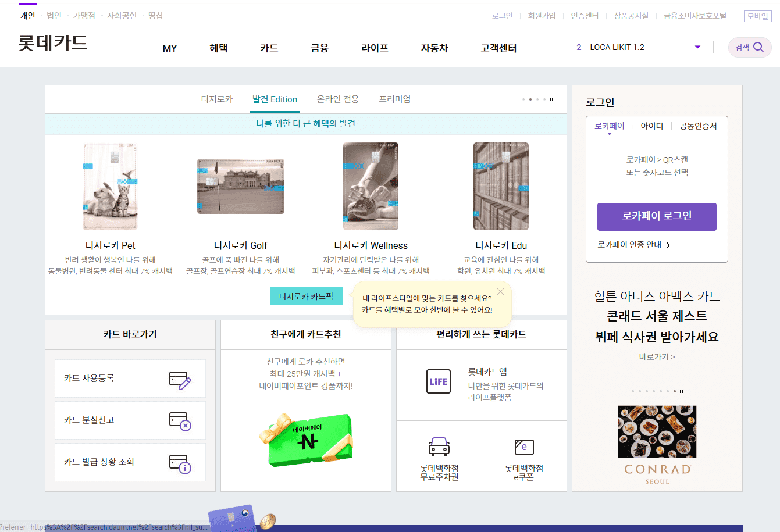
Task: Close the yellow lifestyle tooltip bubble
Action: click(x=500, y=291)
